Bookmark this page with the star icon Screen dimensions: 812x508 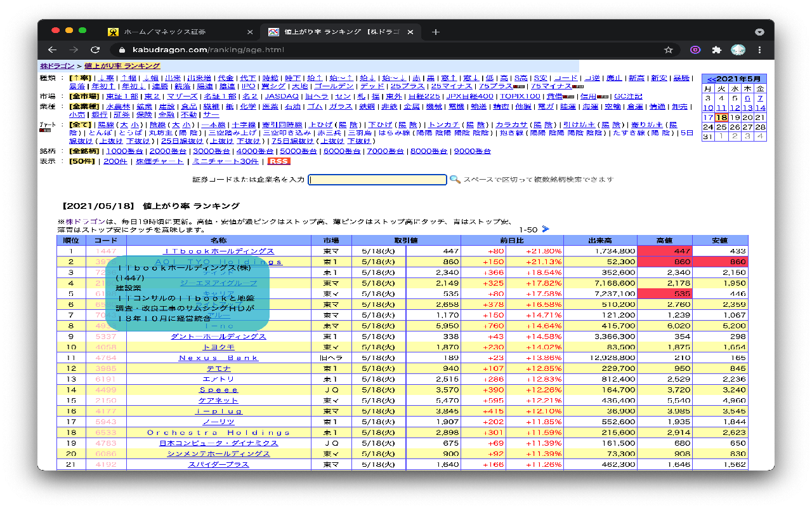click(x=668, y=50)
